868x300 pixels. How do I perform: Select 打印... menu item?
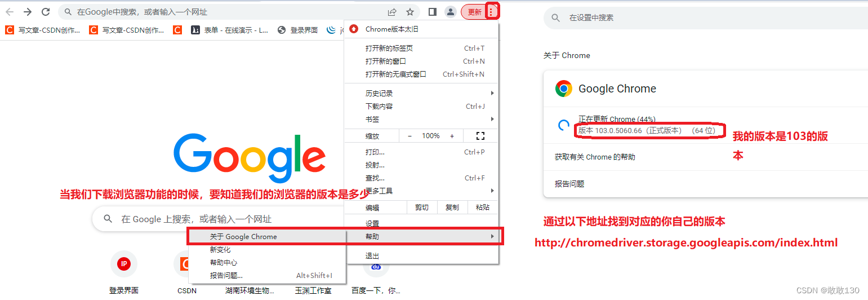[x=421, y=152]
